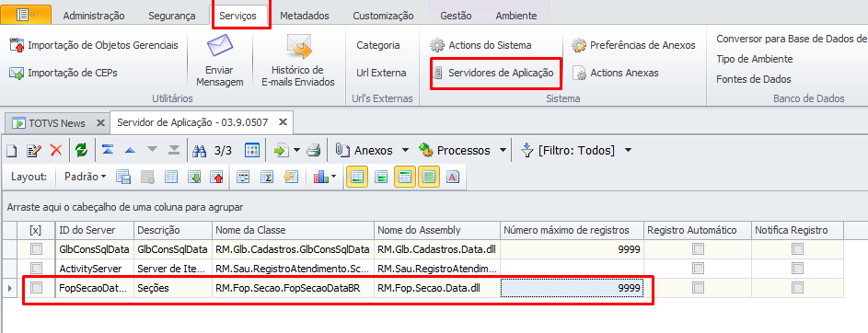Click the green refresh arrows icon
The image size is (868, 333).
coord(81,150)
